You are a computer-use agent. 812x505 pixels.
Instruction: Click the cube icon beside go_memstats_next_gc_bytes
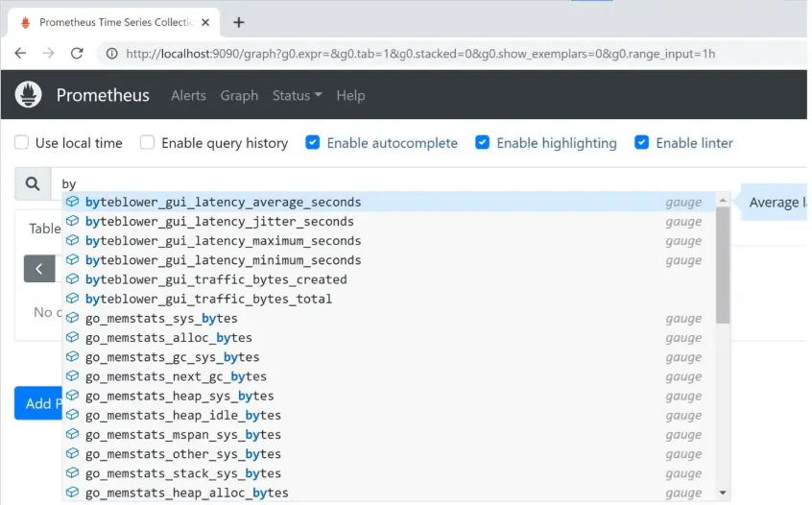point(73,376)
